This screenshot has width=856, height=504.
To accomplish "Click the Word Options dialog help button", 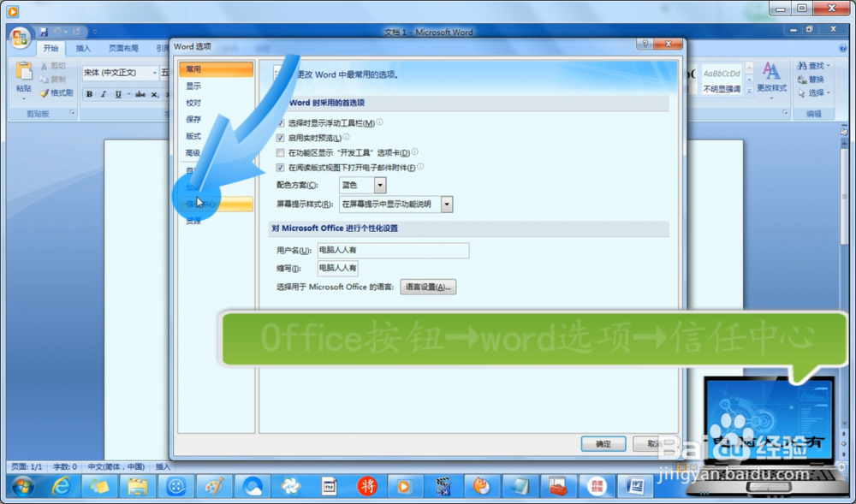I will [645, 44].
